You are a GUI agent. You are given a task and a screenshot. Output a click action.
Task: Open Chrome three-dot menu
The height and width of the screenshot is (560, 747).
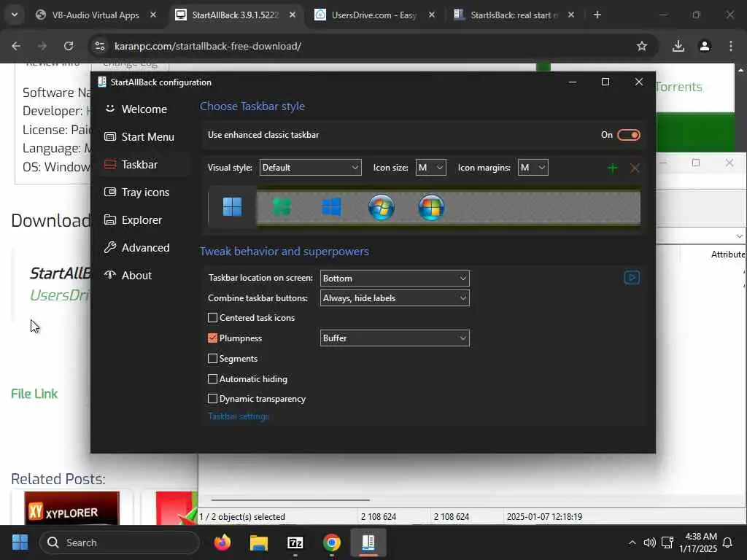point(731,46)
